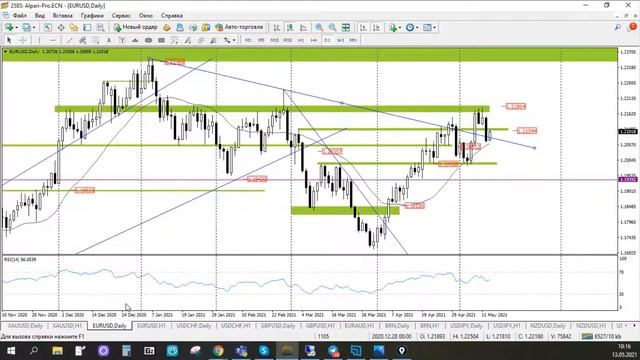
Task: Open the Файл menu
Action: tap(20, 16)
